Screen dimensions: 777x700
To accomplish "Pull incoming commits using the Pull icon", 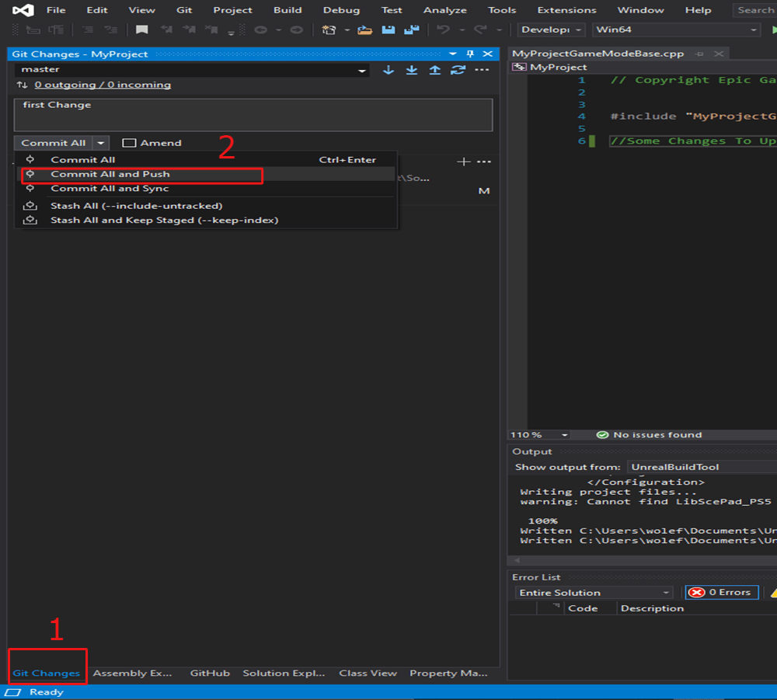I will [412, 69].
